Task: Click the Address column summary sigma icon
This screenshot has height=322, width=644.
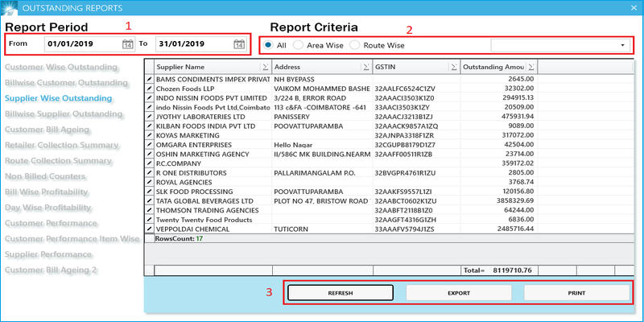Action: tap(365, 67)
